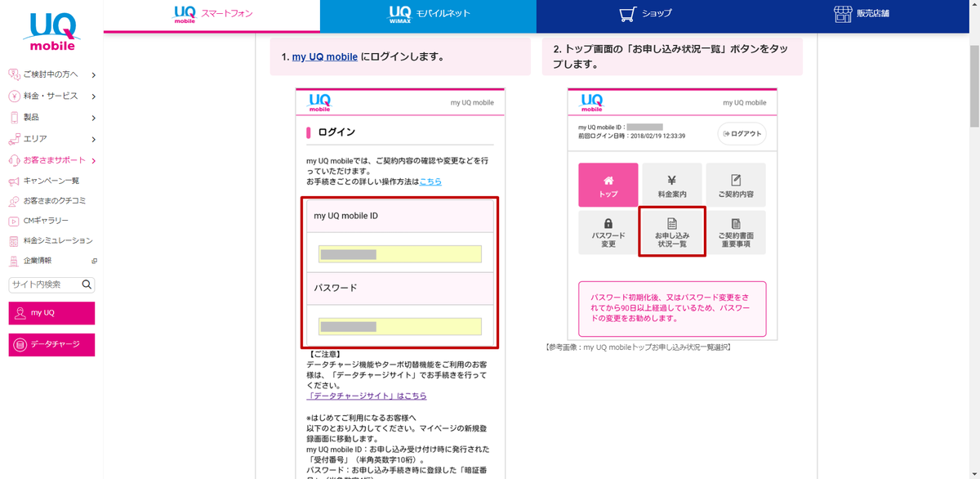Click the megaphone icon beside キャンペーン一覧
This screenshot has height=479, width=980.
click(14, 181)
